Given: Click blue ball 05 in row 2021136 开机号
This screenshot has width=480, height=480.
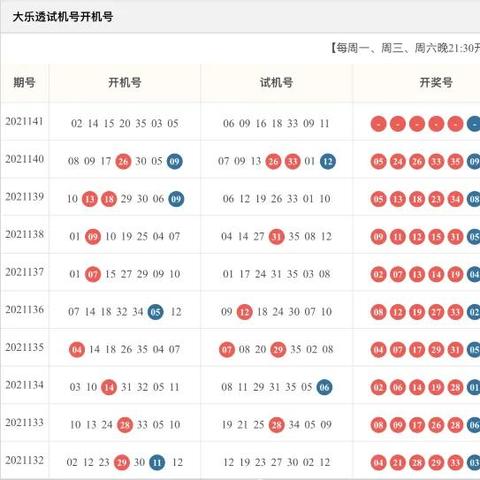Looking at the screenshot, I should [x=156, y=312].
